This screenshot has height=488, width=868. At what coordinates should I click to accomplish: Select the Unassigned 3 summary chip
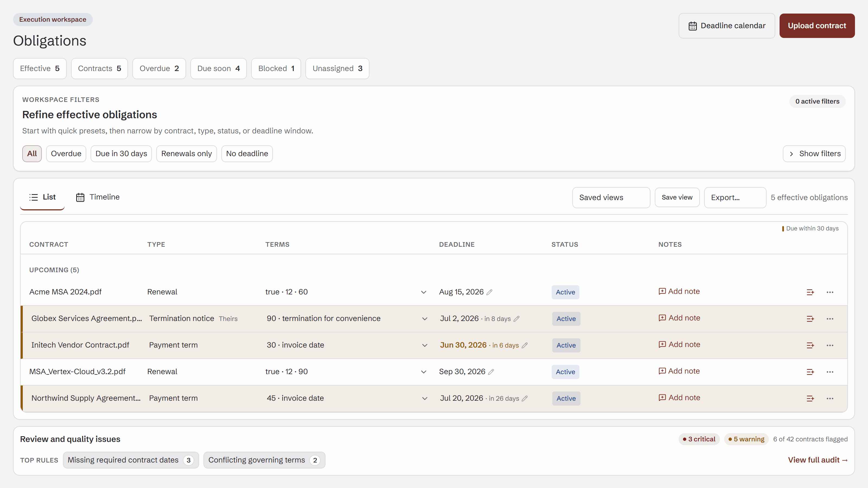point(337,69)
